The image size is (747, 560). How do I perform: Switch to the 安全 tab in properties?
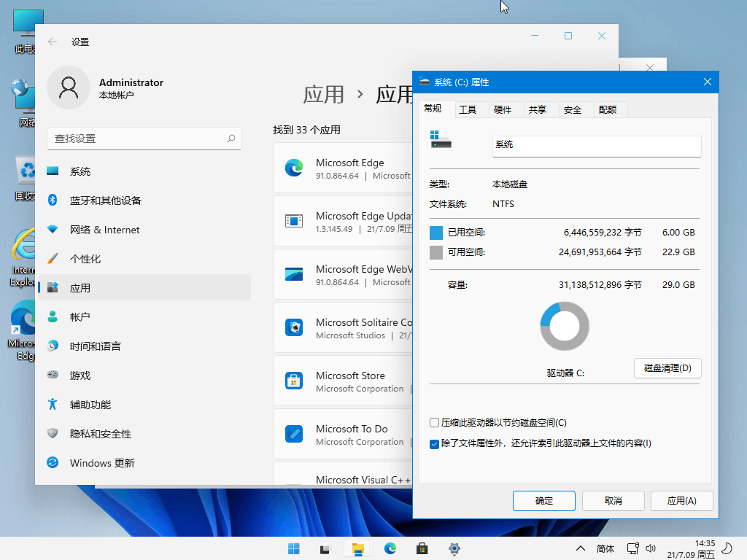click(573, 109)
